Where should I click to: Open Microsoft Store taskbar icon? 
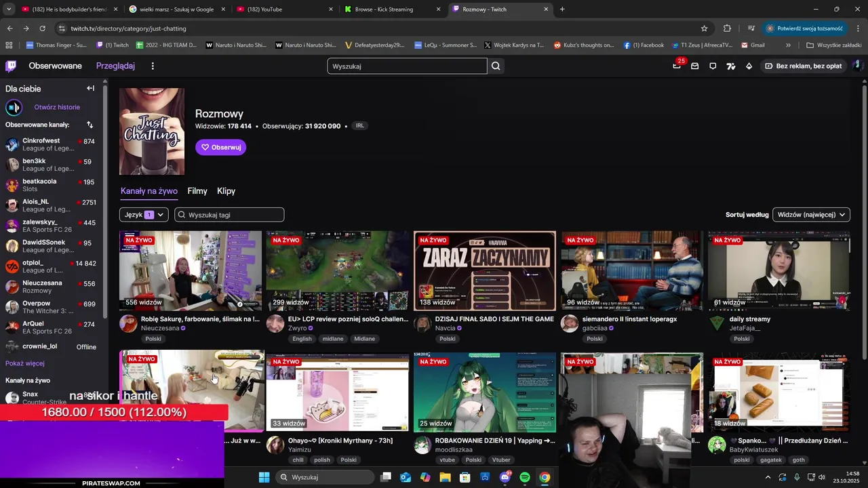click(465, 477)
